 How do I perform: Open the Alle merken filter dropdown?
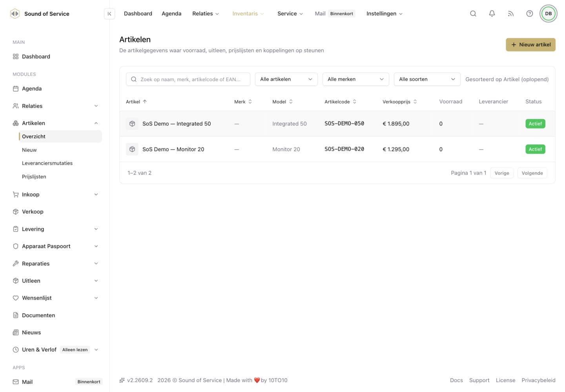tap(355, 79)
